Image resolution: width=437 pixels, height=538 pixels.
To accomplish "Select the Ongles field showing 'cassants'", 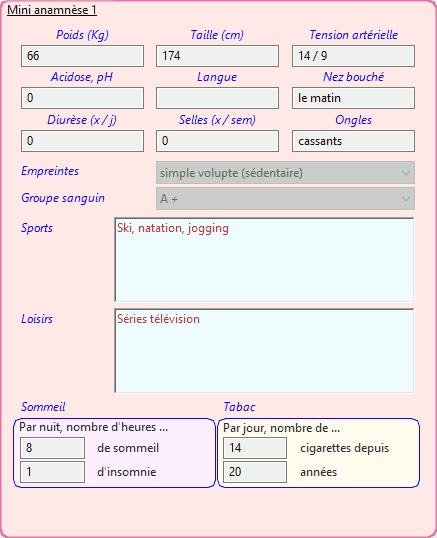I will 353,141.
